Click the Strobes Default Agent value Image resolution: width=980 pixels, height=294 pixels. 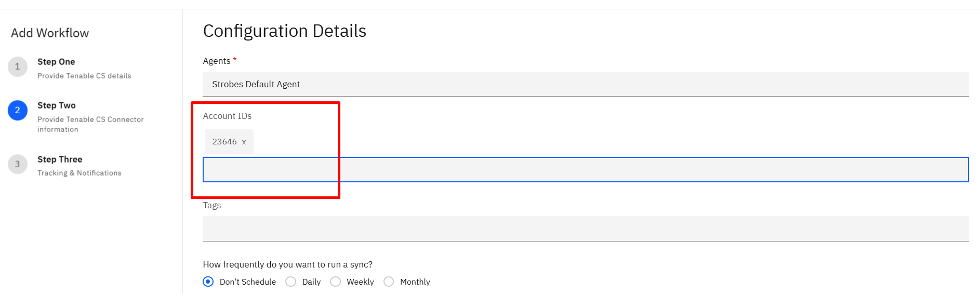pyautogui.click(x=256, y=84)
